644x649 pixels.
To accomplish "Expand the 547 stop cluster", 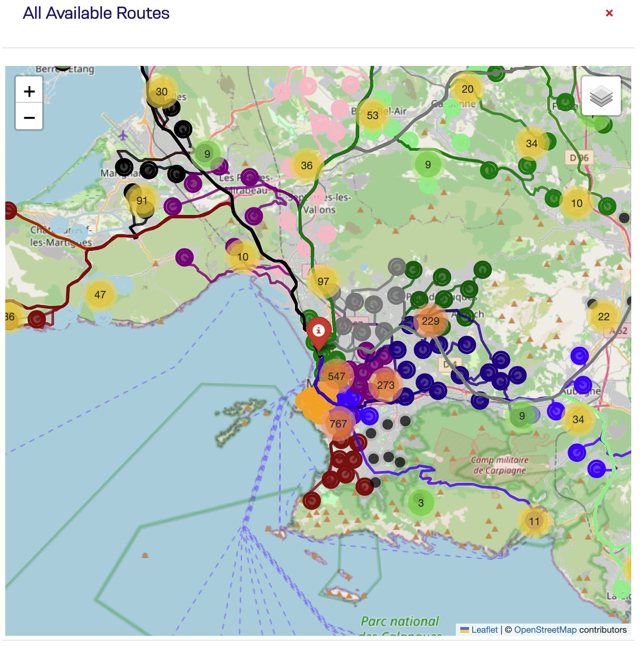I will pos(336,376).
